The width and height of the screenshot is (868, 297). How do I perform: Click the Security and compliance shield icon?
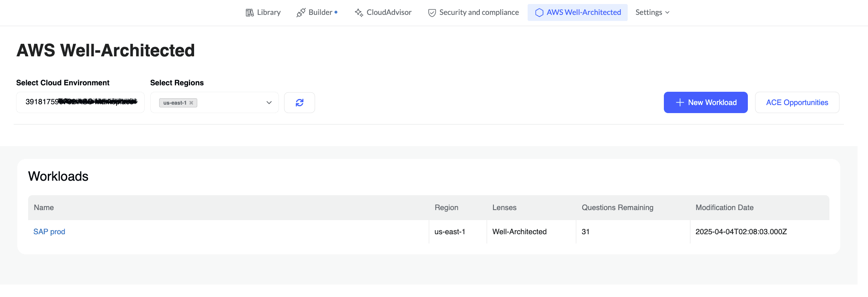click(432, 13)
